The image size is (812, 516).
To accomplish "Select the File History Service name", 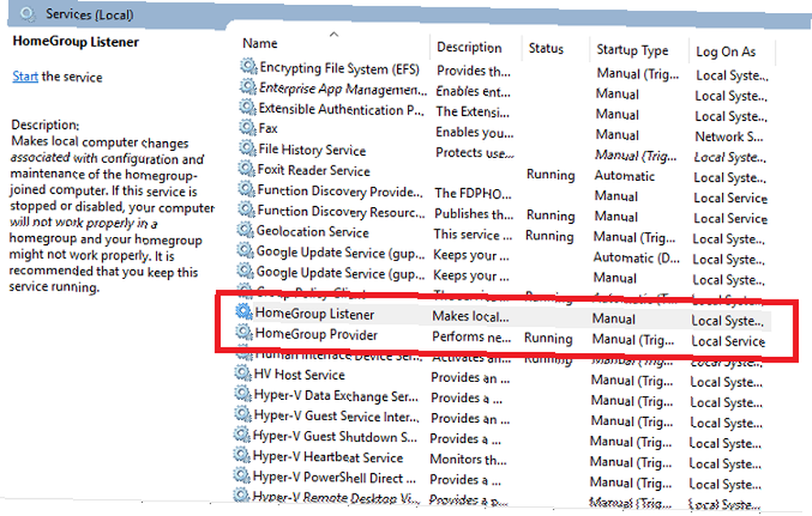I will [x=313, y=150].
